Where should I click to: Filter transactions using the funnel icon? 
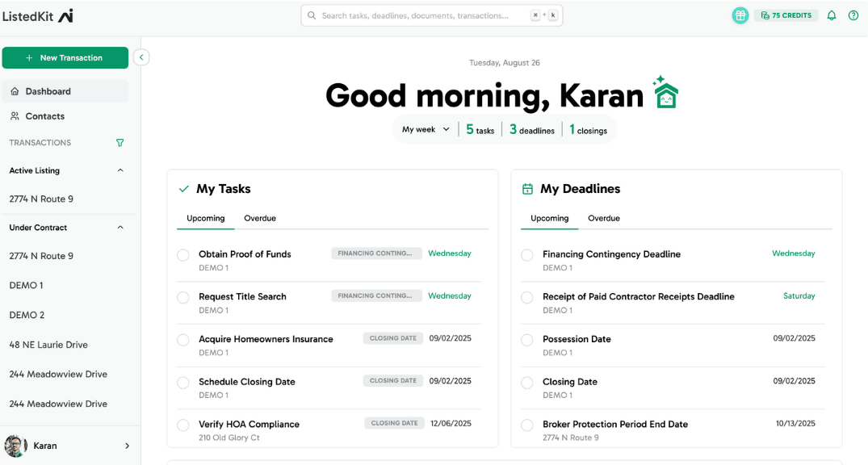[120, 142]
